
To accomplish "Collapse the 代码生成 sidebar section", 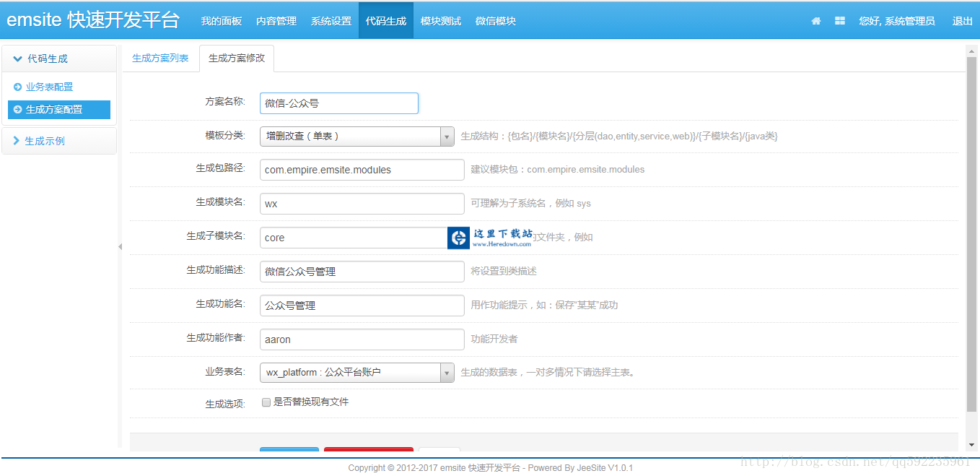I will tap(58, 59).
